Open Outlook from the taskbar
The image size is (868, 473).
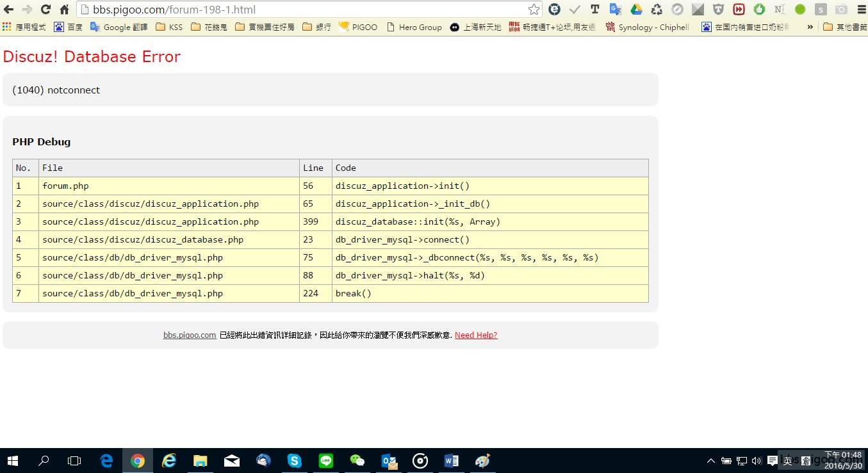tap(389, 461)
